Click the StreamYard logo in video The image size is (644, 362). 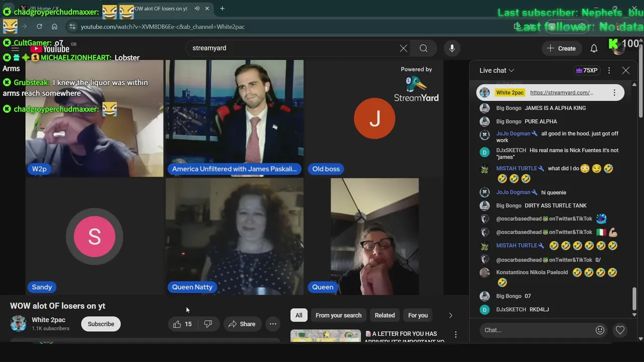pos(416,89)
